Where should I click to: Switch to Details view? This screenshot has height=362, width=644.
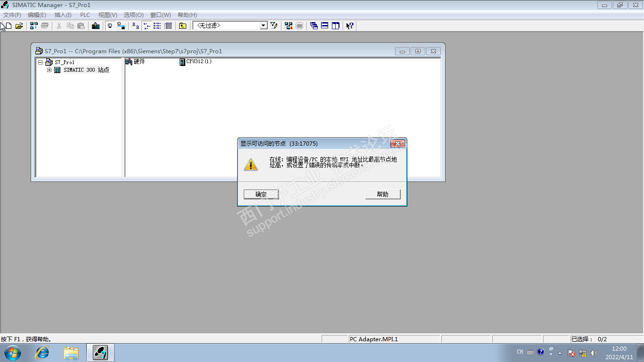coord(168,25)
